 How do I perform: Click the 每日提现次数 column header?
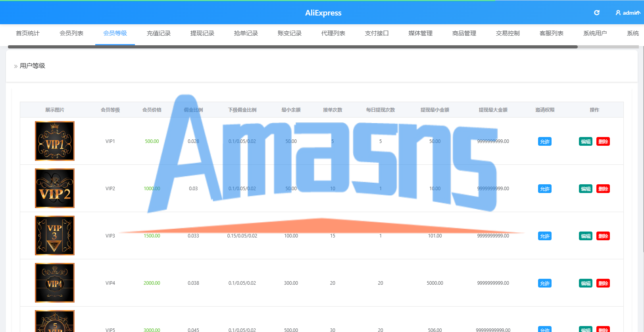(381, 110)
